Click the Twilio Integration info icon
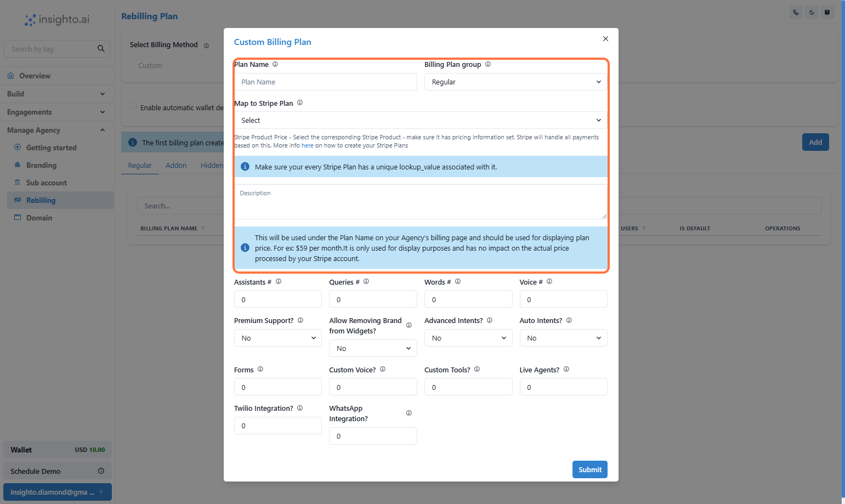The height and width of the screenshot is (504, 845). [300, 408]
